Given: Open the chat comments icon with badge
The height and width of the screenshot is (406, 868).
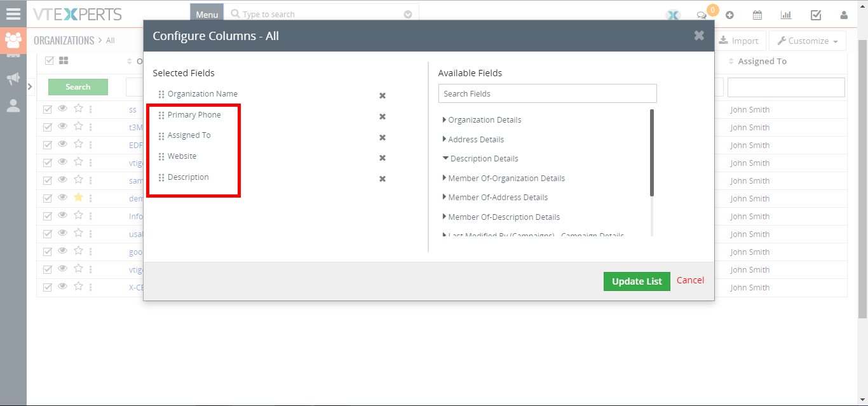Looking at the screenshot, I should (702, 15).
